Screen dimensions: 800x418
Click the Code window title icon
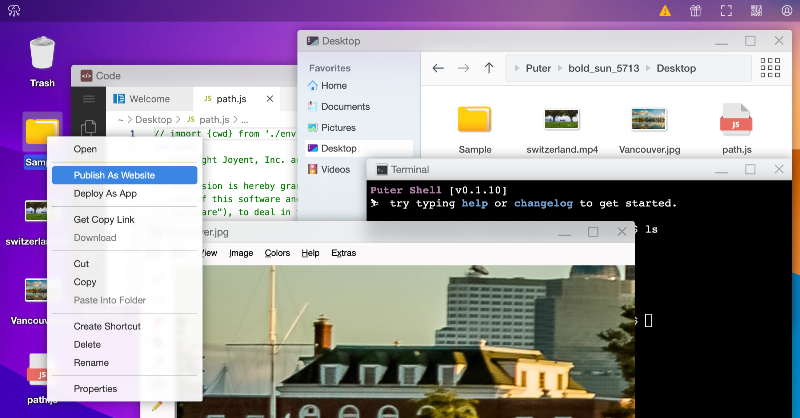(x=86, y=76)
